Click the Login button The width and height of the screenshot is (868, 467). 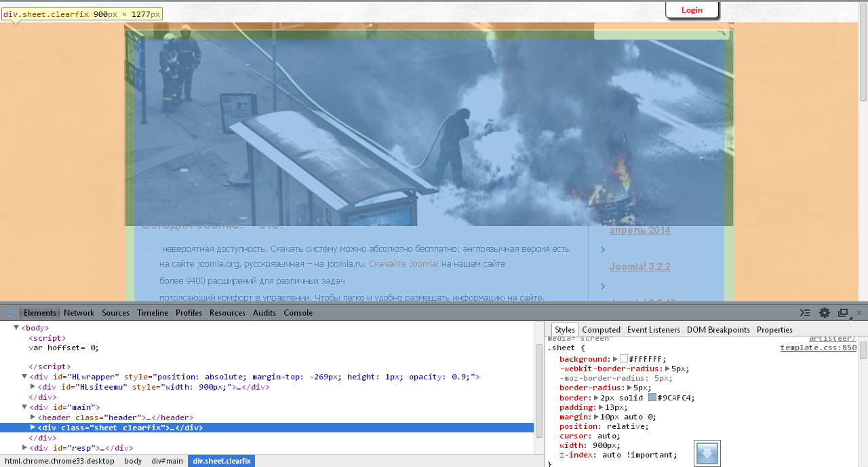coord(692,10)
